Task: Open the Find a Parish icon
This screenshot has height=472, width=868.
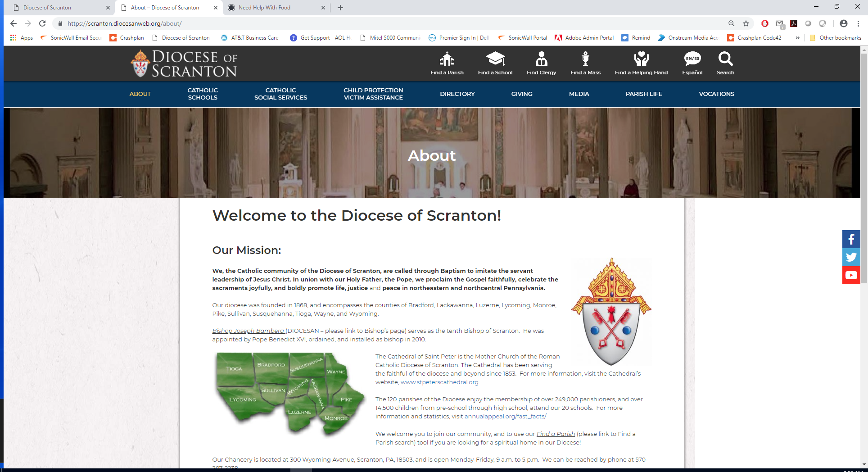Action: coord(447,59)
